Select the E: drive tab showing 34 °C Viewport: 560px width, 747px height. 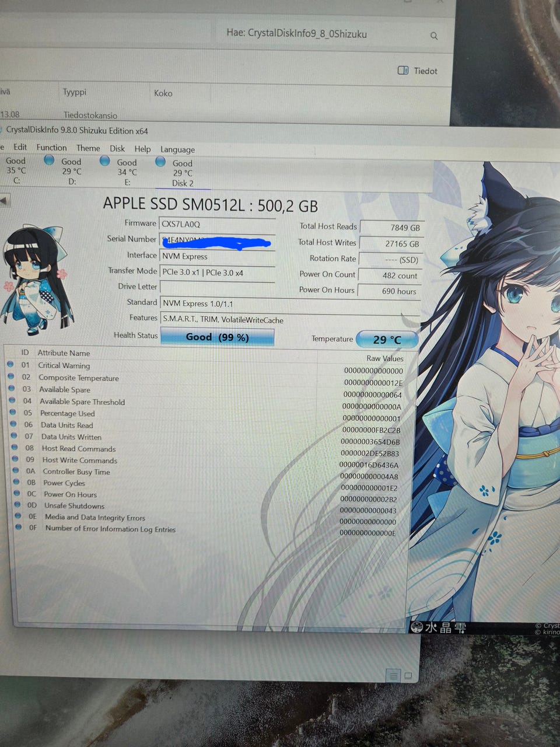coord(127,172)
